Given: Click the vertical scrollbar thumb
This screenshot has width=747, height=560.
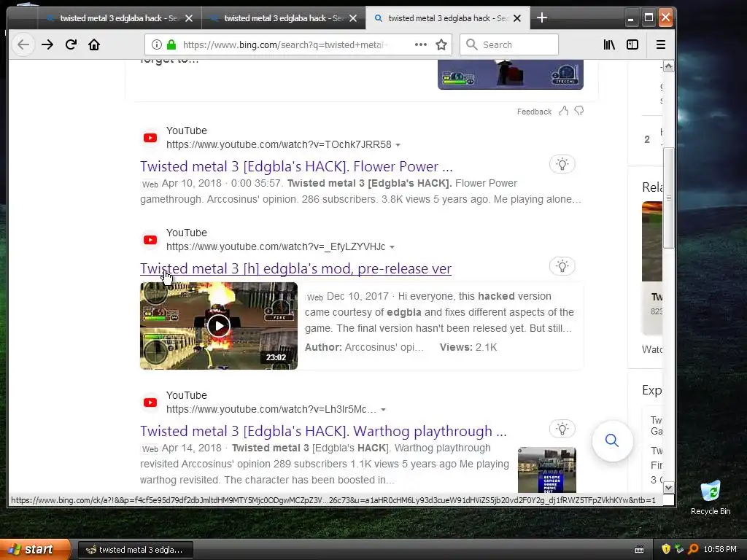Looking at the screenshot, I should (x=668, y=198).
